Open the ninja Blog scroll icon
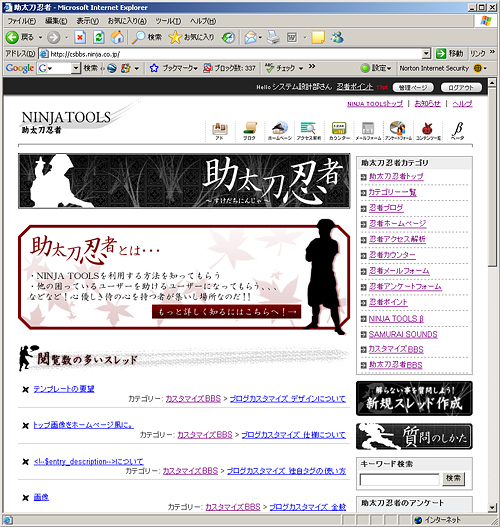 pyautogui.click(x=250, y=131)
